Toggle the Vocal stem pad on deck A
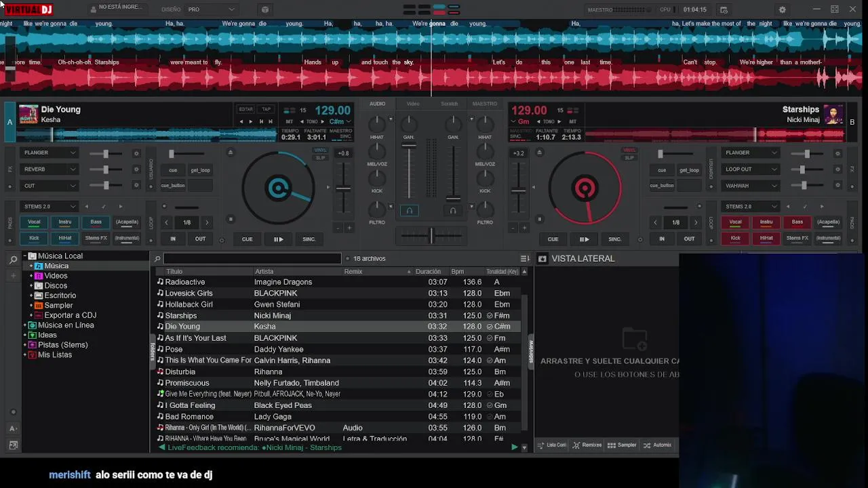This screenshot has height=488, width=868. click(x=34, y=222)
